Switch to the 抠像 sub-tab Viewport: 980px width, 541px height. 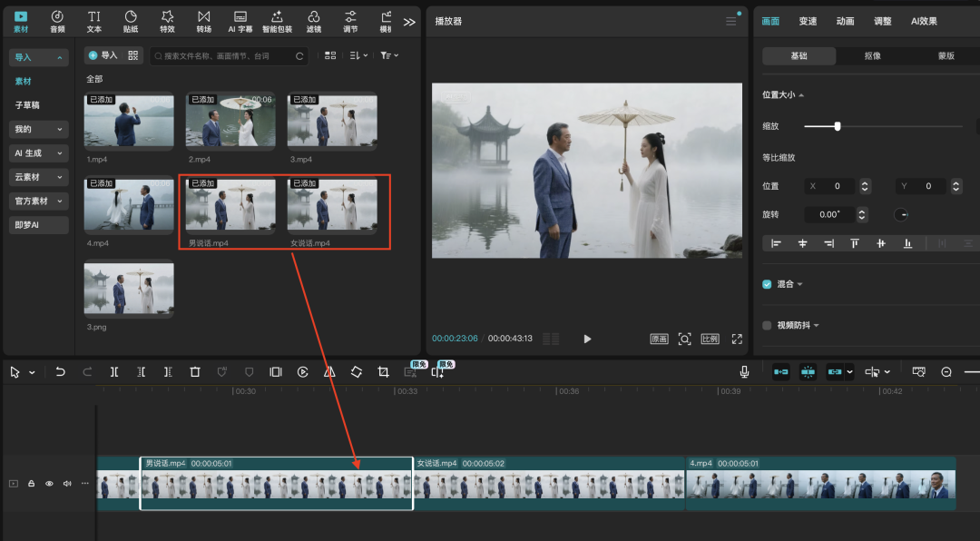tap(872, 56)
